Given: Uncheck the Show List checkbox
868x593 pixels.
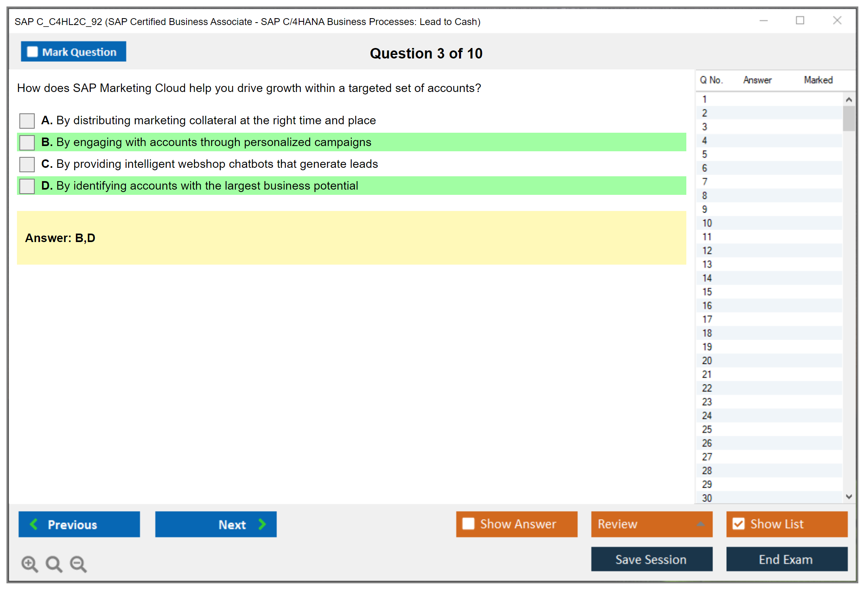Looking at the screenshot, I should 738,524.
